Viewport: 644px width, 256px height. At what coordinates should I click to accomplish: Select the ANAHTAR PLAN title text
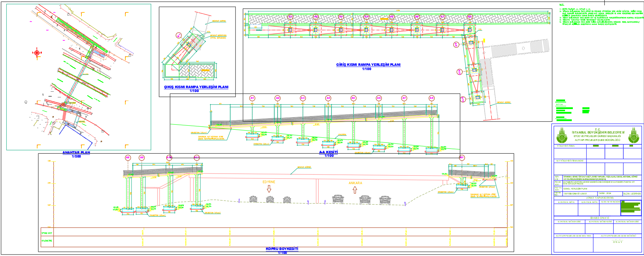(x=76, y=153)
